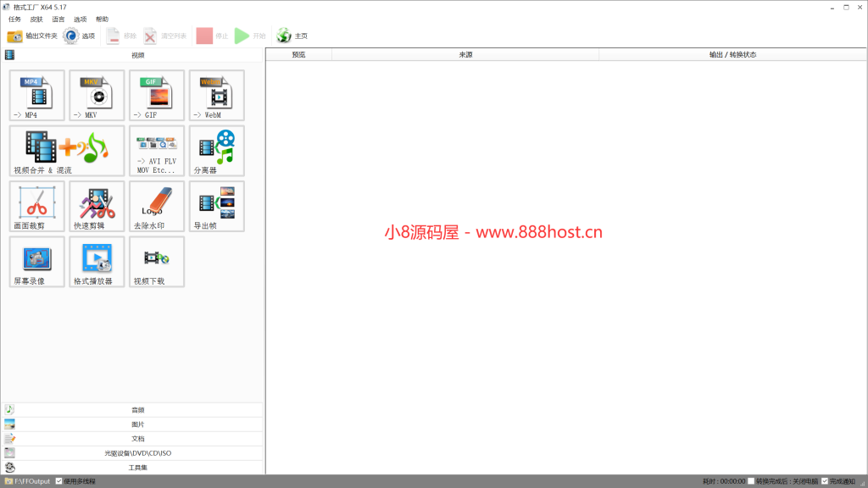Open the 去除水印 watermark remover
This screenshot has width=868, height=488.
point(157,206)
